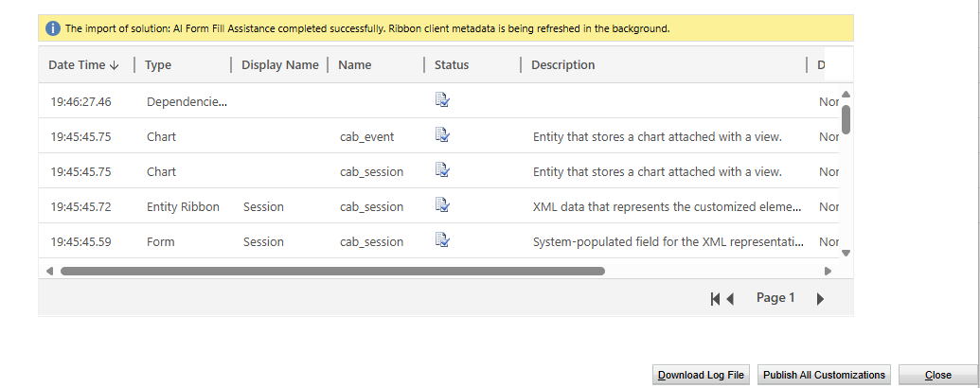Image resolution: width=980 pixels, height=388 pixels.
Task: Sort by the Status column header
Action: (x=452, y=65)
